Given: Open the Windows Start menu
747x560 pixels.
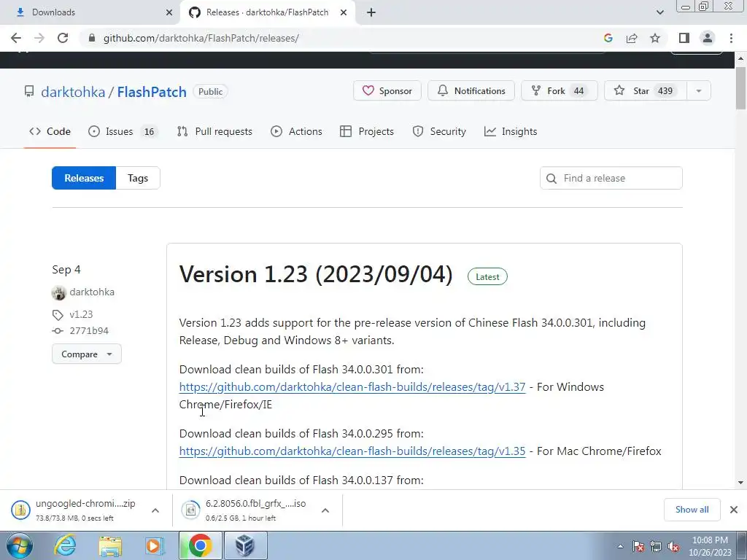Looking at the screenshot, I should [x=20, y=545].
